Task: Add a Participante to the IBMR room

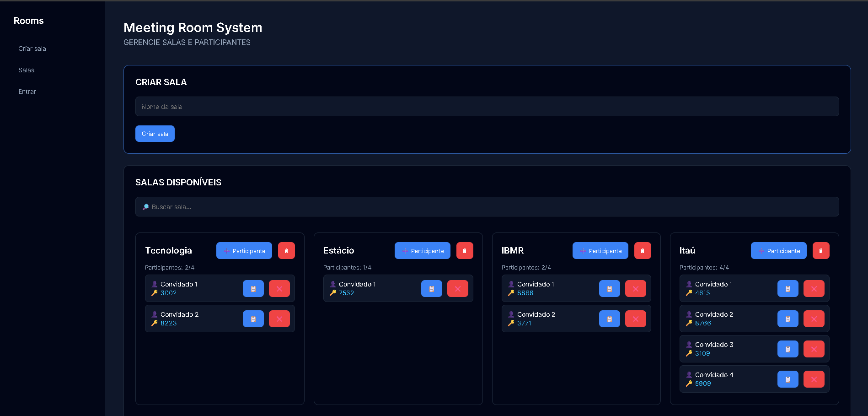Action: coord(600,251)
